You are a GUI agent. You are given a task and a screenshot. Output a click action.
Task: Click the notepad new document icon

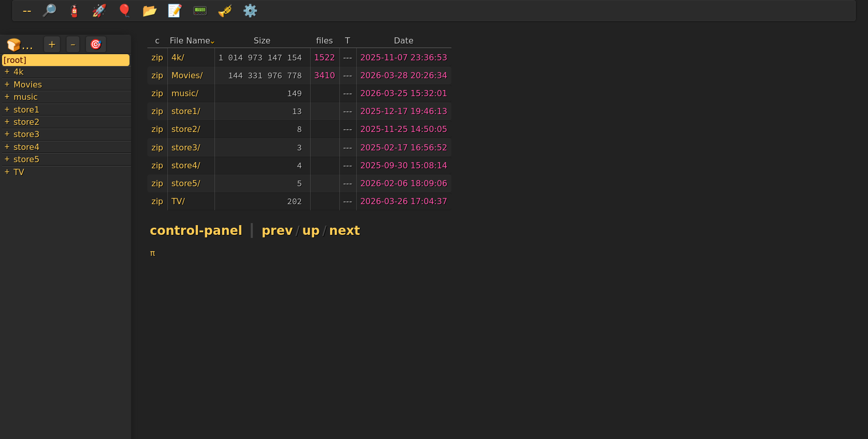(x=175, y=11)
